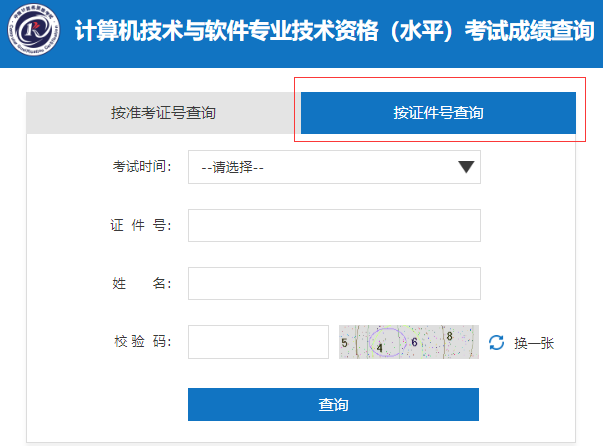Click the 姓名 field label
This screenshot has height=446, width=603.
pos(142,283)
